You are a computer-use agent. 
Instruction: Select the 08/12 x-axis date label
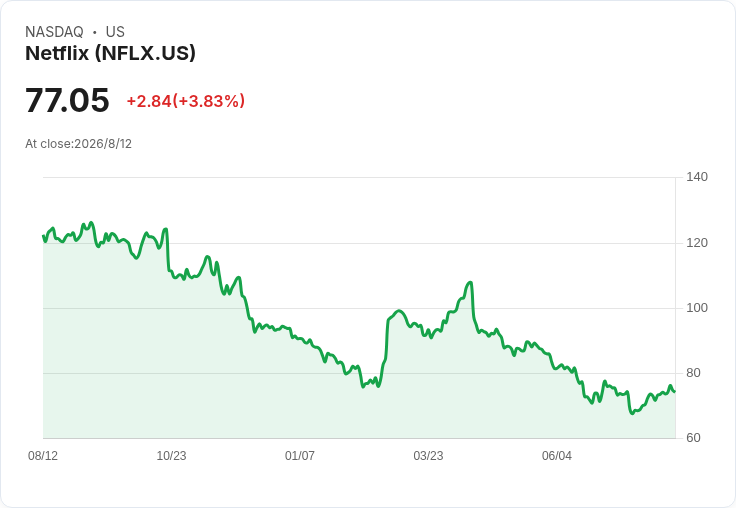coord(43,455)
